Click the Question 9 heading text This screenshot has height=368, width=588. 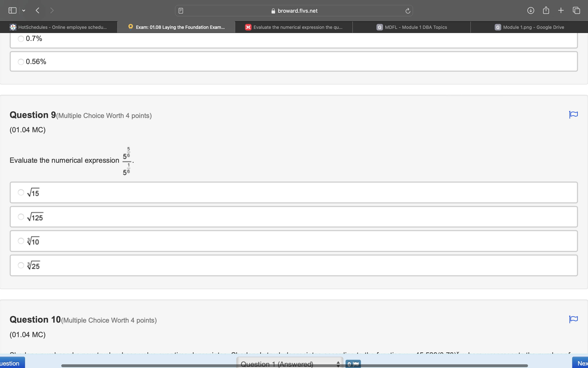pos(33,115)
